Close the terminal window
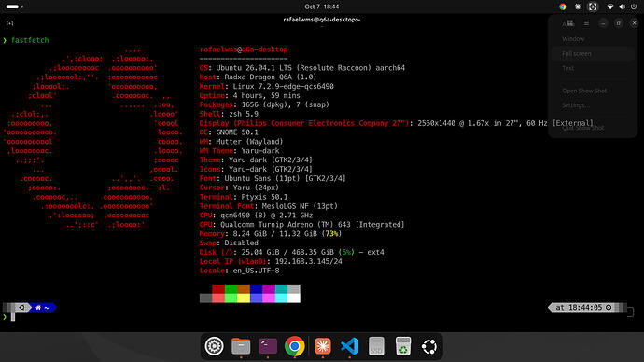The height and width of the screenshot is (362, 644). pos(634,23)
